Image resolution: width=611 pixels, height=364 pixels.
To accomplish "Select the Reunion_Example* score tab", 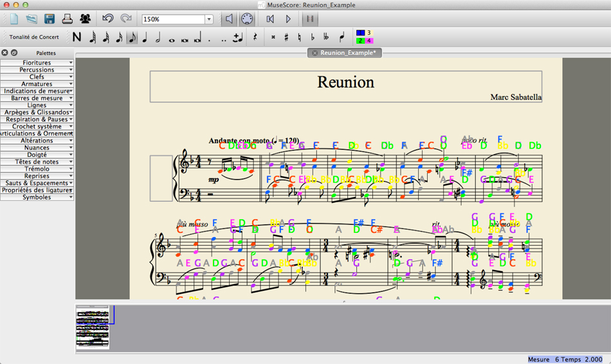I will (345, 53).
